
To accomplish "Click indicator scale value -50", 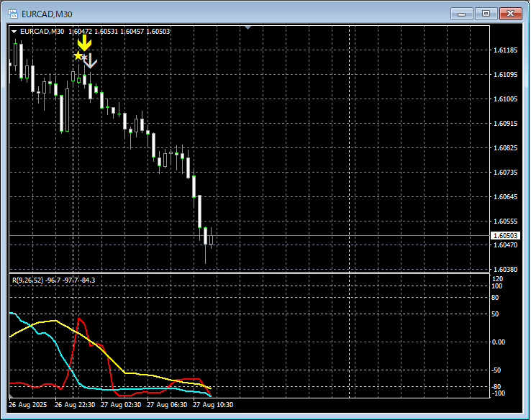I will click(x=496, y=370).
